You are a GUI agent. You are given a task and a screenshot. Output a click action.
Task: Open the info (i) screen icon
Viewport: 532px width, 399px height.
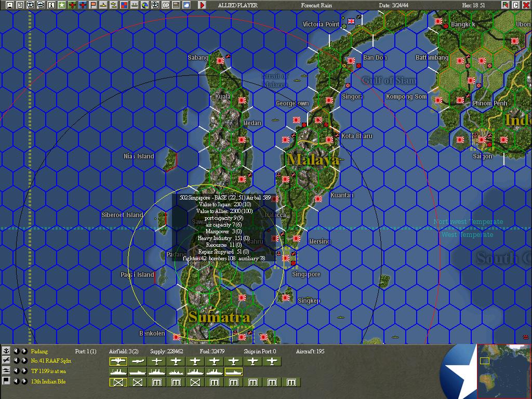[51, 5]
